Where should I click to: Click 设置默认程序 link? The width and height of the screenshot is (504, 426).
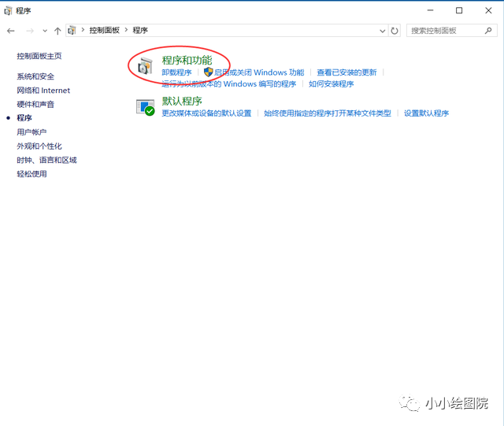(x=426, y=113)
